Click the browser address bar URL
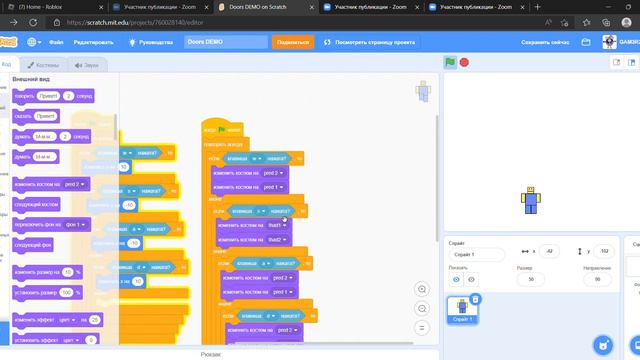The image size is (640, 360). point(135,22)
